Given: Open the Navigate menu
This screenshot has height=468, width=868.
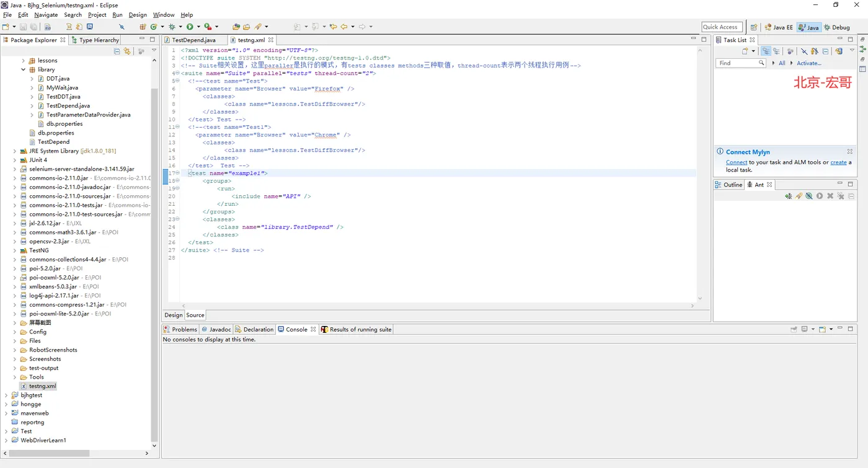Looking at the screenshot, I should (x=46, y=15).
